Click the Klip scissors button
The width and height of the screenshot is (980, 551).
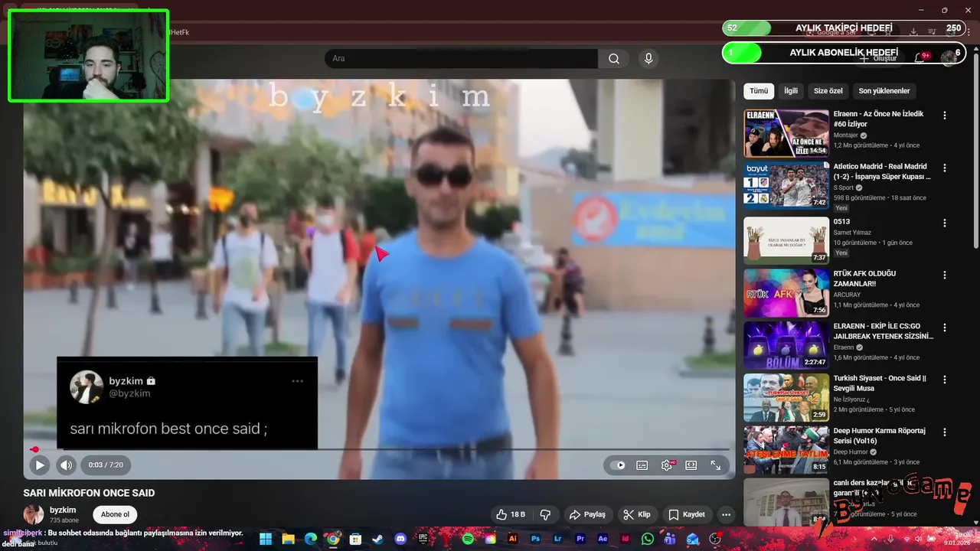[x=637, y=514]
